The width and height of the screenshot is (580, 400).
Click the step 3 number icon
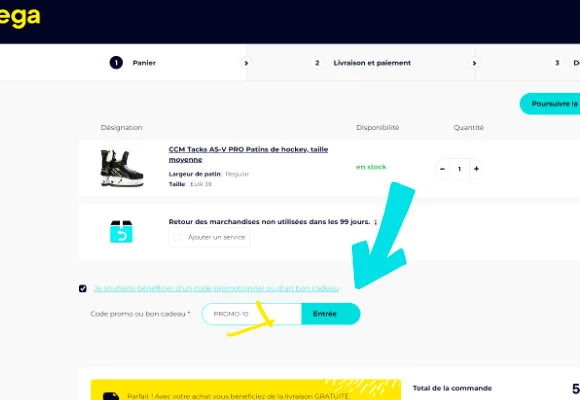(557, 63)
